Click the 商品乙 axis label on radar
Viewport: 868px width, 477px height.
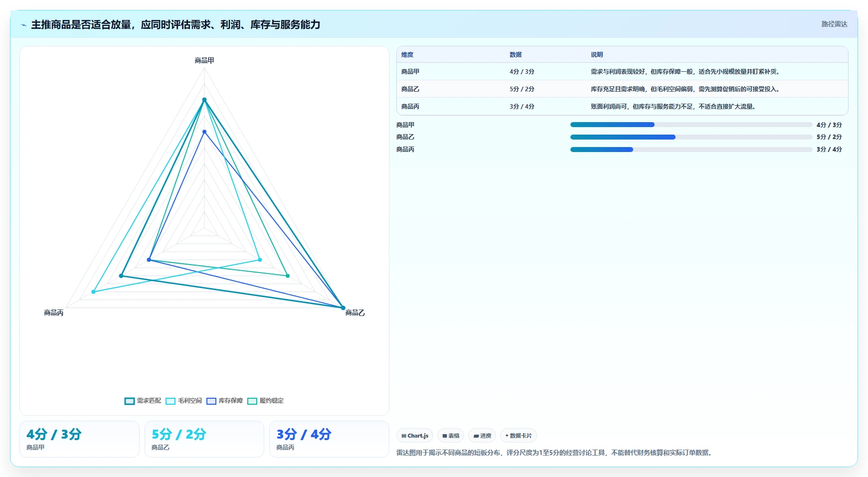[355, 313]
